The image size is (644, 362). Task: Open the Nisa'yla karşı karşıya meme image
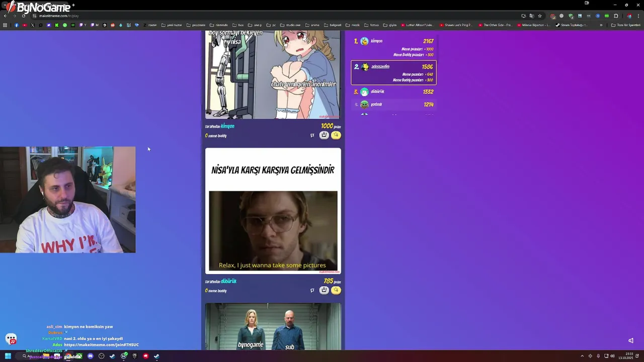tap(273, 211)
